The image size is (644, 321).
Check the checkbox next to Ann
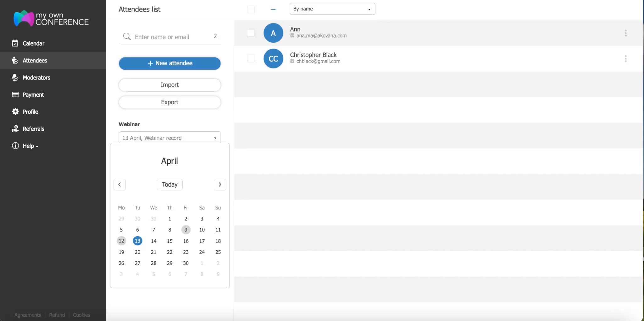(x=251, y=33)
